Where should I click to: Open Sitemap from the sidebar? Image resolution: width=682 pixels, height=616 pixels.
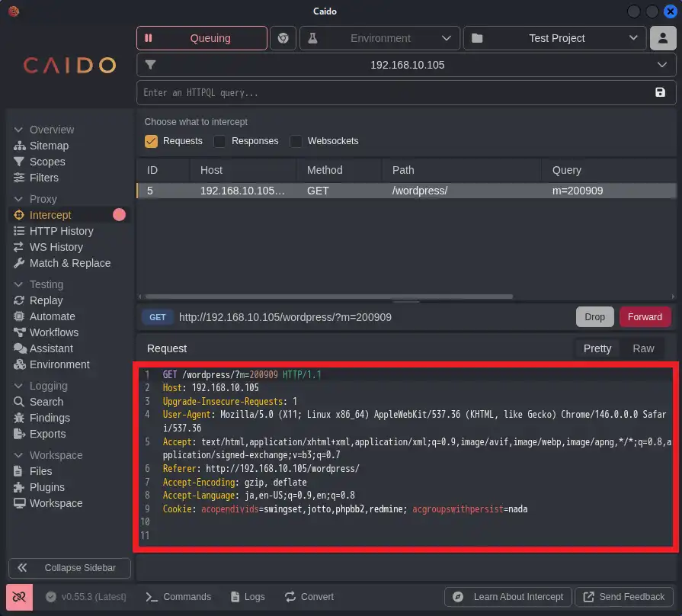[x=49, y=146]
